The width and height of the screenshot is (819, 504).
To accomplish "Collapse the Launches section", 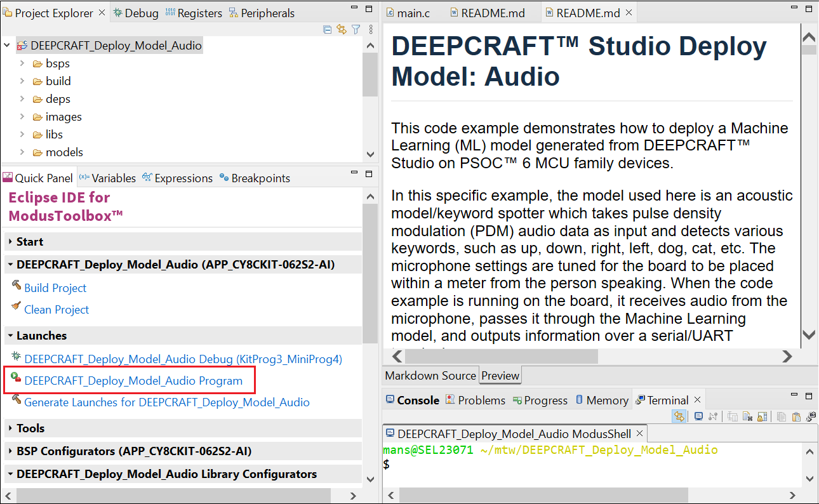I will pyautogui.click(x=11, y=336).
